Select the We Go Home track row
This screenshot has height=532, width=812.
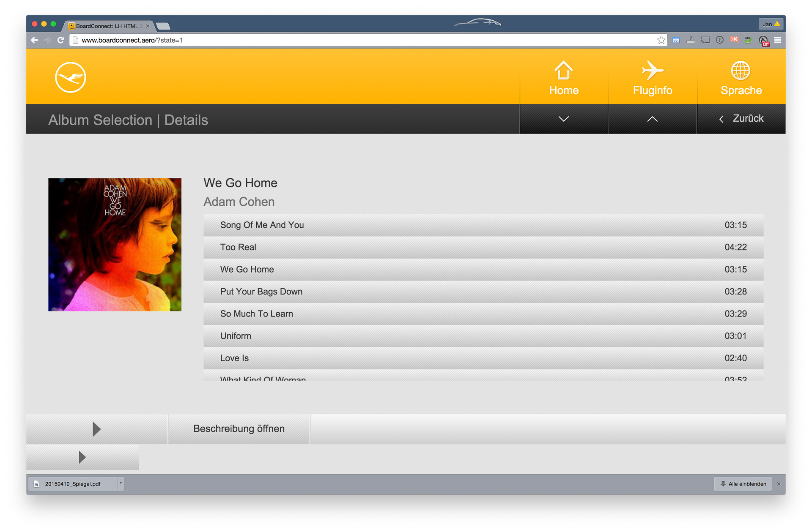tap(483, 270)
